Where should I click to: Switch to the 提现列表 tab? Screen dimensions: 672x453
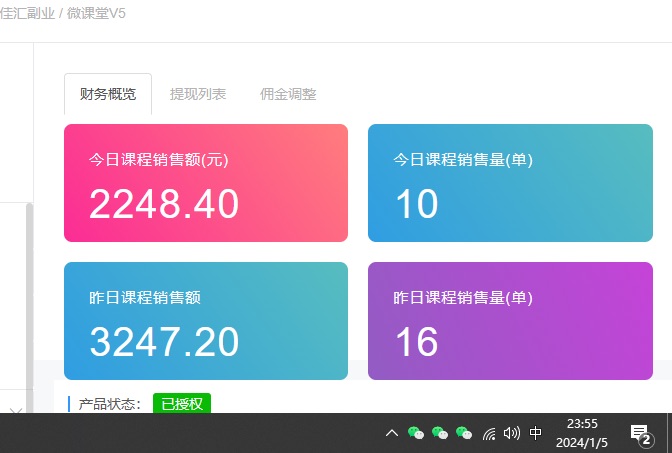click(198, 95)
